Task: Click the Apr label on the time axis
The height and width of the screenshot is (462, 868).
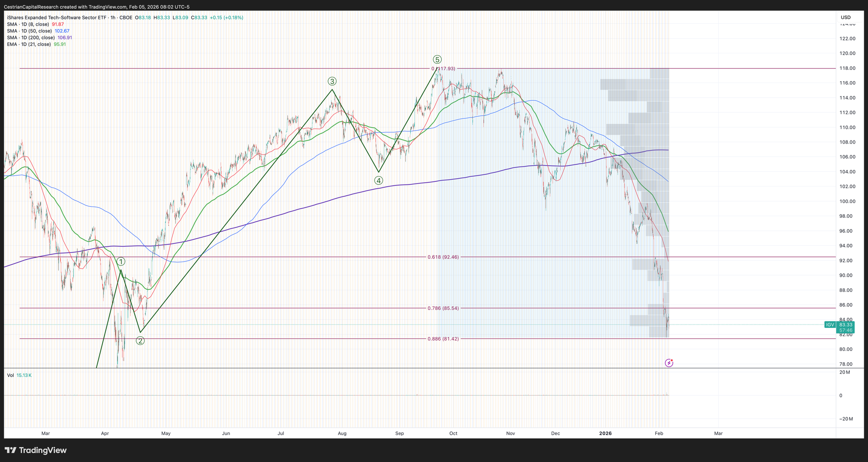Action: point(105,433)
